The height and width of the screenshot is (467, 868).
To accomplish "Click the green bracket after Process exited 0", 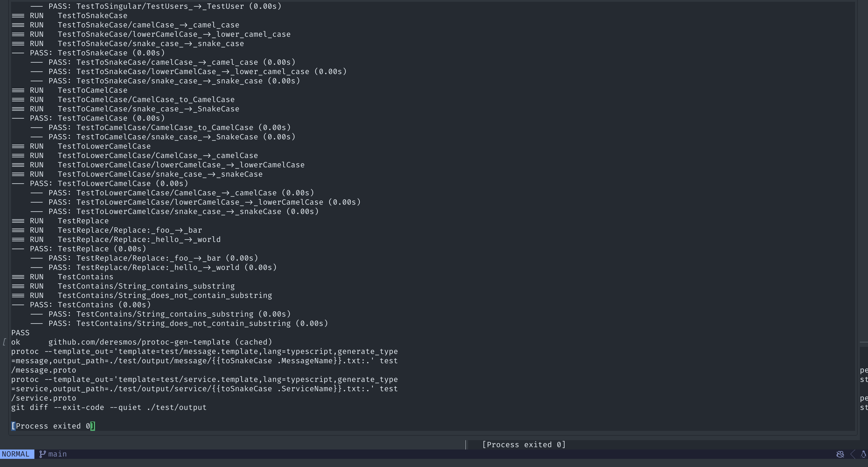I will point(92,426).
